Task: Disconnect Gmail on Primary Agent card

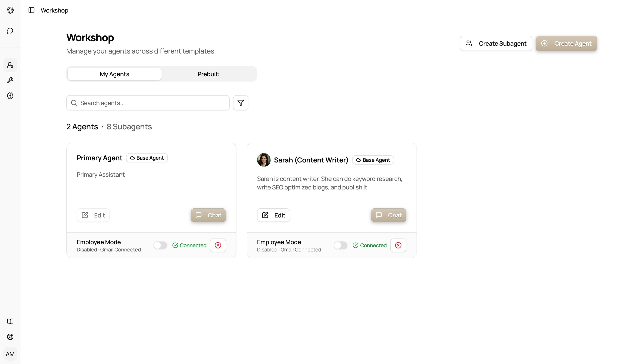Action: click(x=218, y=245)
